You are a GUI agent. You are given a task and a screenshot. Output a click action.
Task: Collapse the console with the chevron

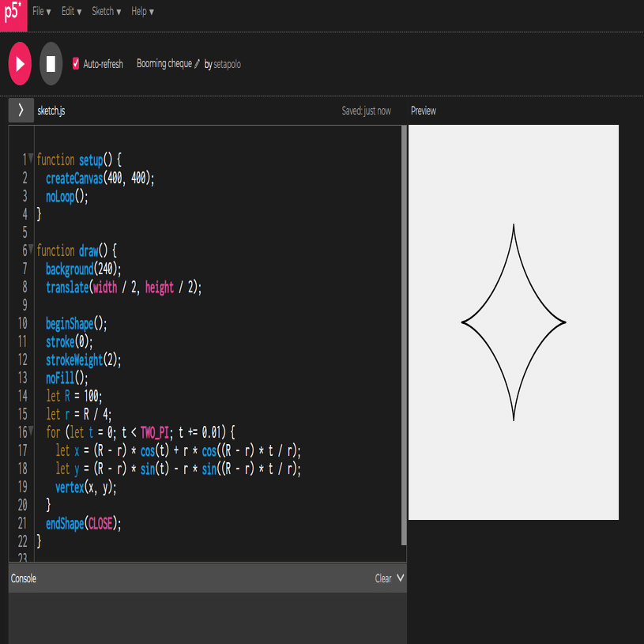pyautogui.click(x=401, y=578)
